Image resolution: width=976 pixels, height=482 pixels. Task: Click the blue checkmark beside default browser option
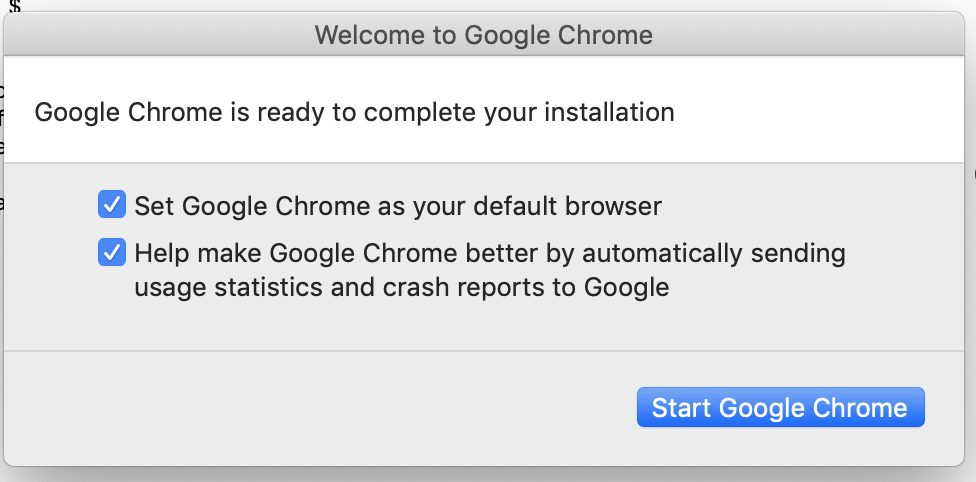pos(111,206)
